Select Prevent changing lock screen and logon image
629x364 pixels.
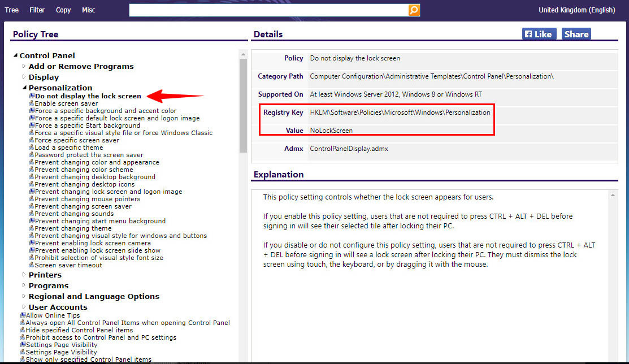(109, 192)
